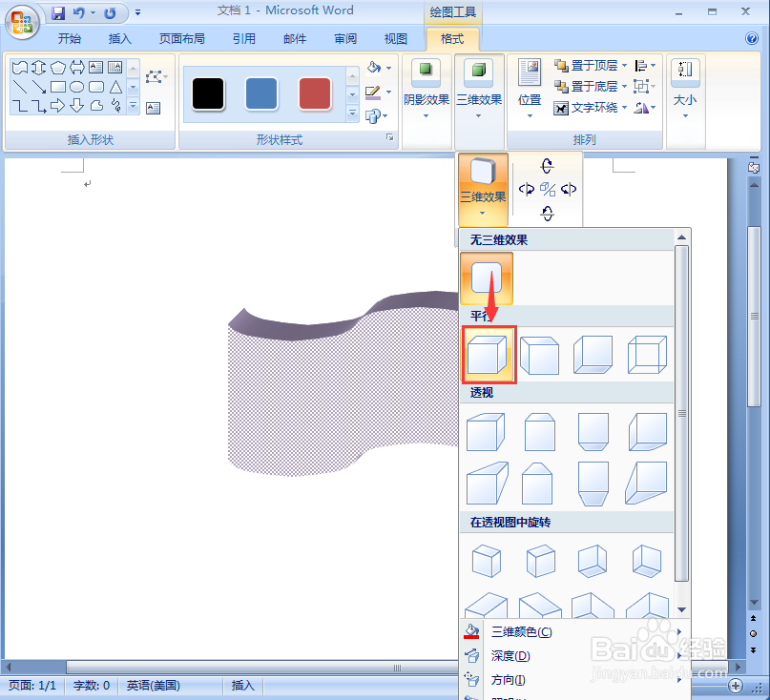Switch to the 开始 tab
770x700 pixels.
pos(70,38)
